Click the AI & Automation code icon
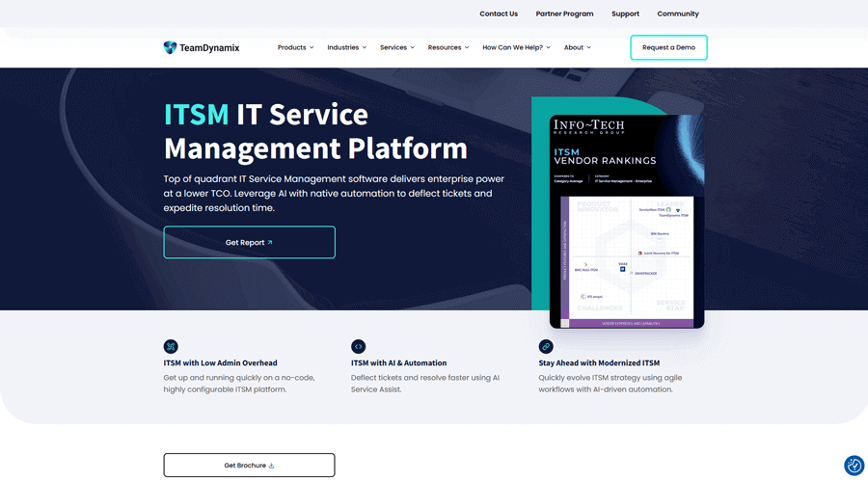Viewport: 868px width, 481px height. point(358,346)
